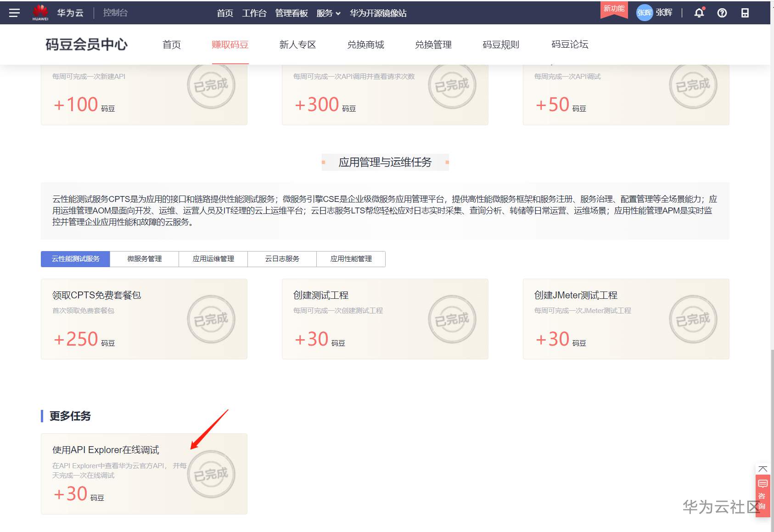Click the Huawei logo icon
774x532 pixels.
pyautogui.click(x=40, y=12)
